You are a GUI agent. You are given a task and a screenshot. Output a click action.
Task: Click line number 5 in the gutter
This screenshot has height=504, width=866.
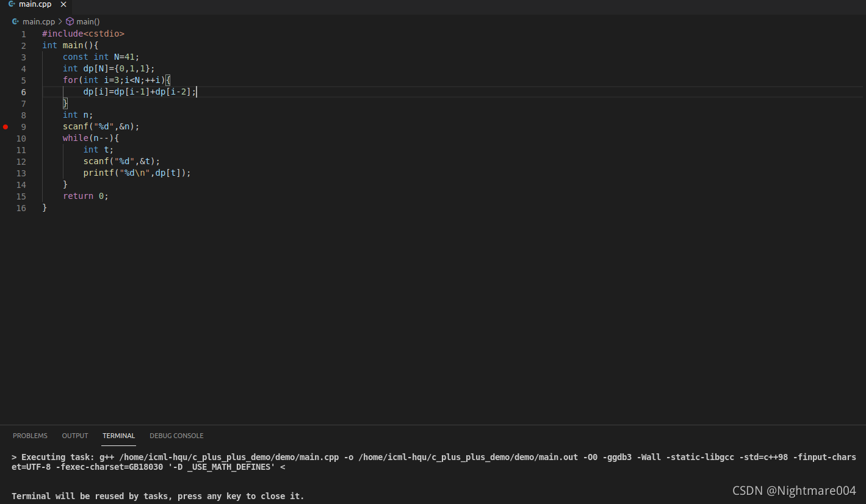click(24, 81)
